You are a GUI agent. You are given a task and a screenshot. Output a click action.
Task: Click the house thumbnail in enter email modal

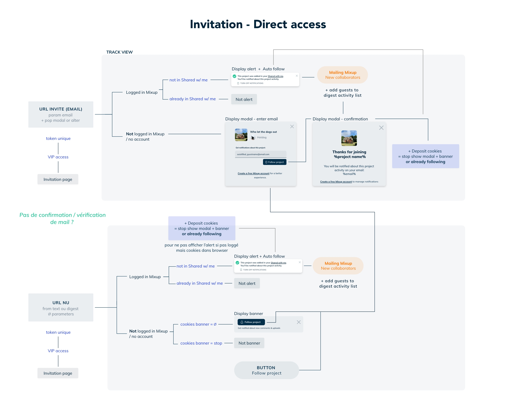tap(241, 135)
